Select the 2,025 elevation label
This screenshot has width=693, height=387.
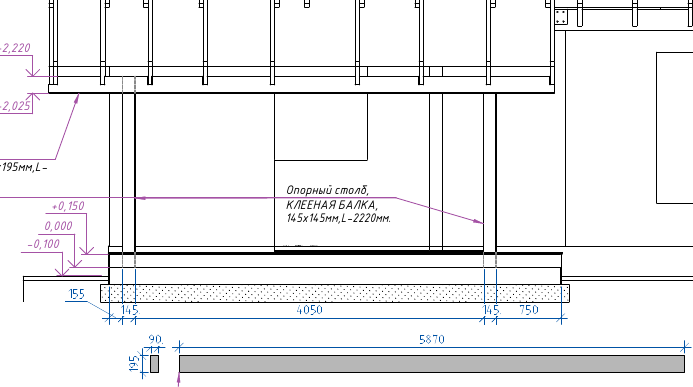(x=15, y=106)
